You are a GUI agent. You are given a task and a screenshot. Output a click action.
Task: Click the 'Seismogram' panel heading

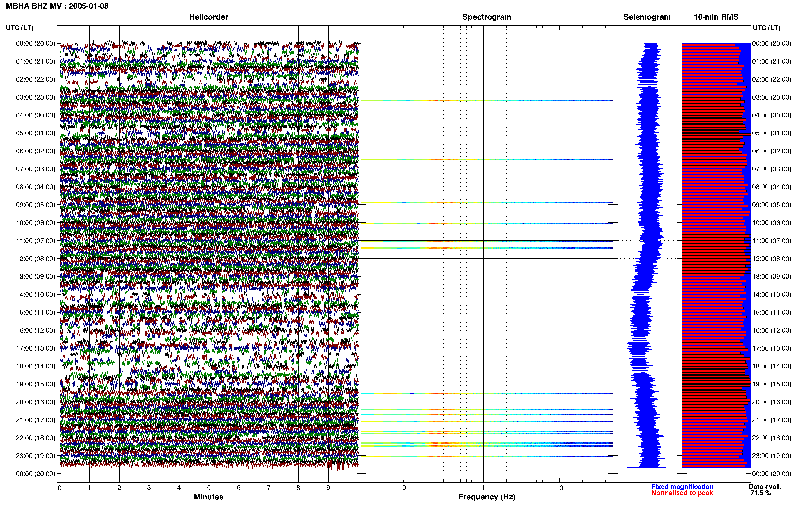647,17
